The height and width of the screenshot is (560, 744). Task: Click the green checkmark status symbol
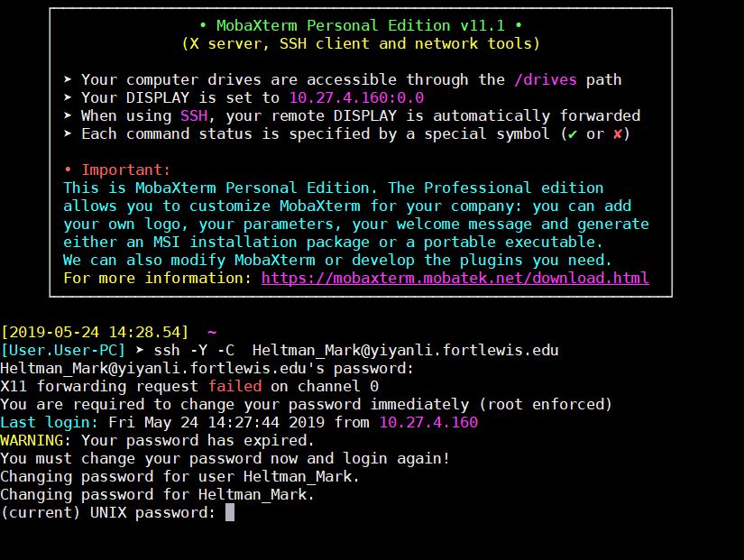point(573,134)
